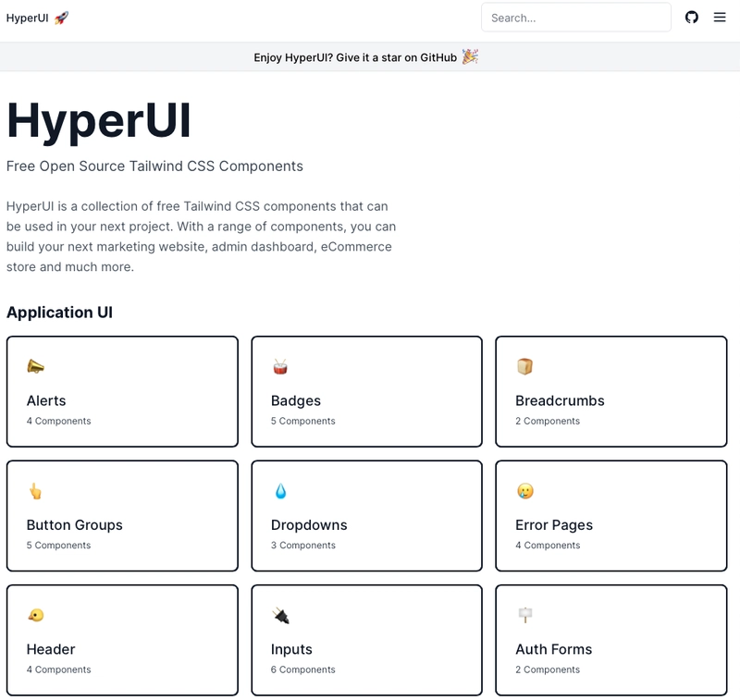Click the Dropdowns card

click(x=366, y=516)
